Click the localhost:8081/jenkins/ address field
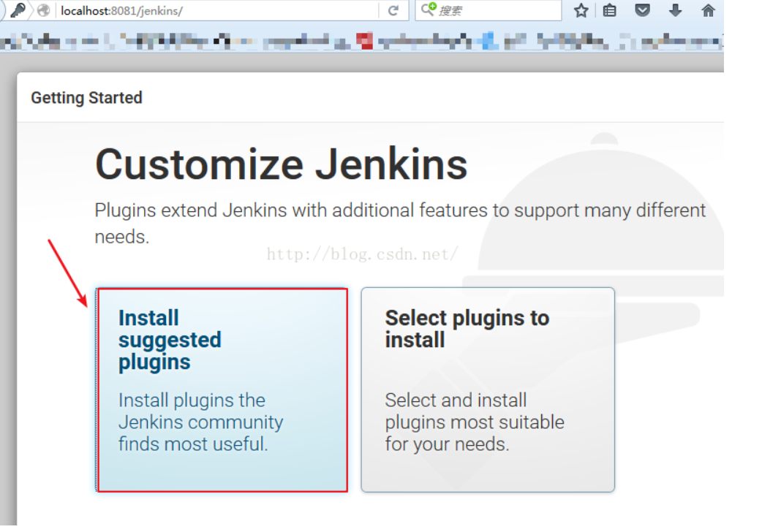781x532 pixels. pos(216,10)
